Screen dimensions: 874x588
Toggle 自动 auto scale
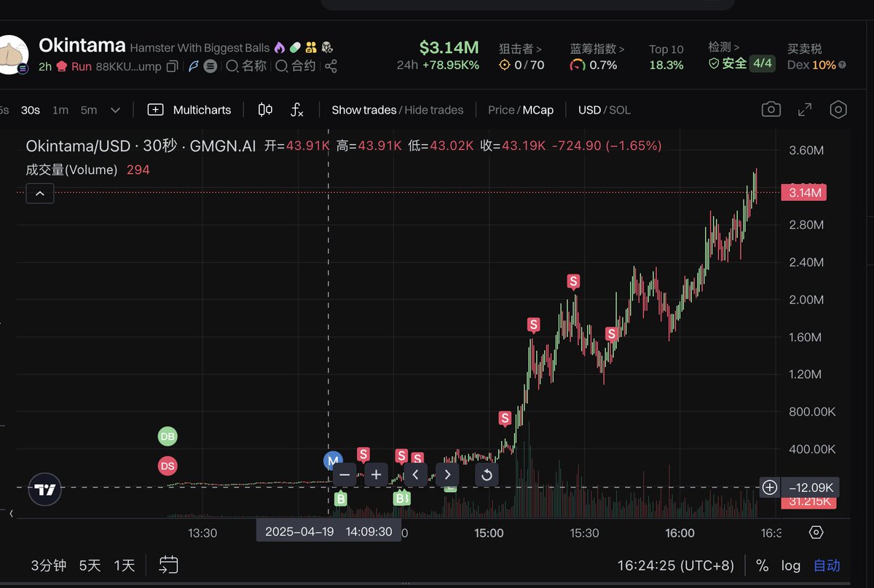[827, 565]
